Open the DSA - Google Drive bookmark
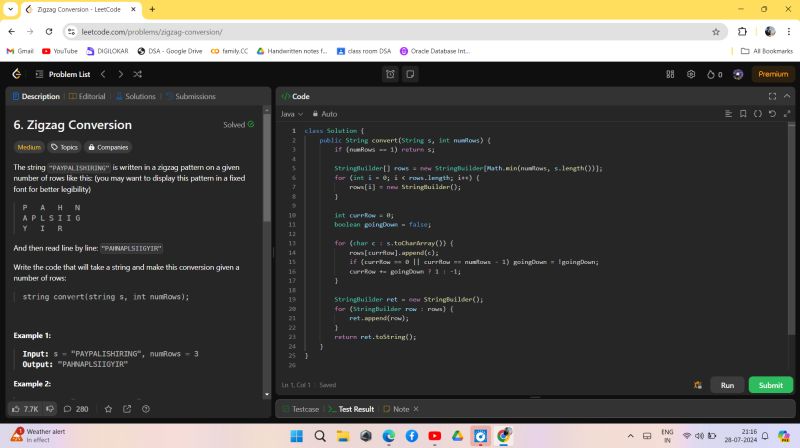The image size is (800, 448). (170, 51)
